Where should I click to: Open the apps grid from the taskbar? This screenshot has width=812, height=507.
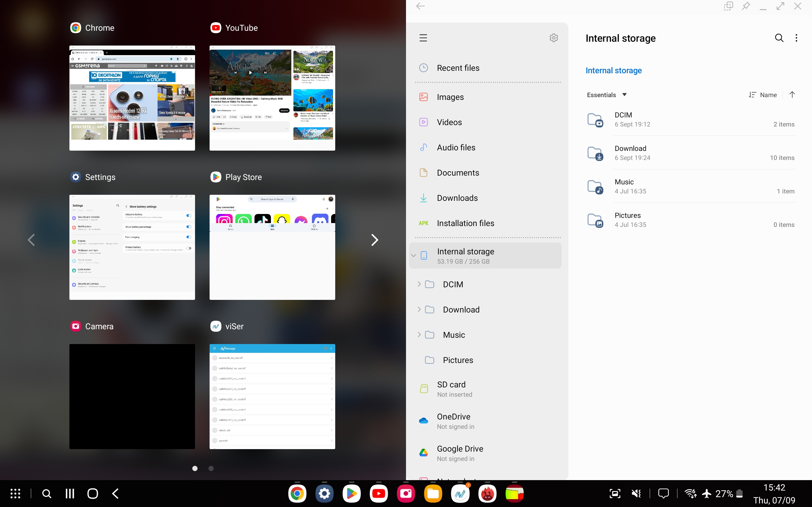pos(15,494)
